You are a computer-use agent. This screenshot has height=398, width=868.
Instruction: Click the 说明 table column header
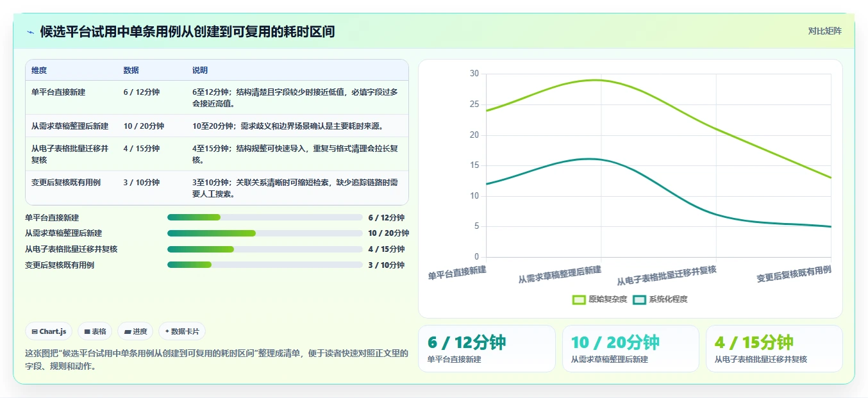point(200,70)
